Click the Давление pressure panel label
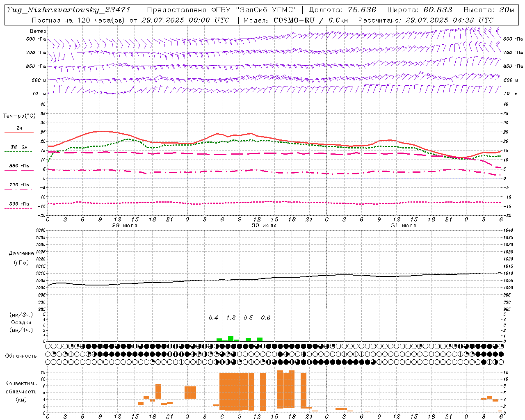This screenshot has width=525, height=420. 21,253
